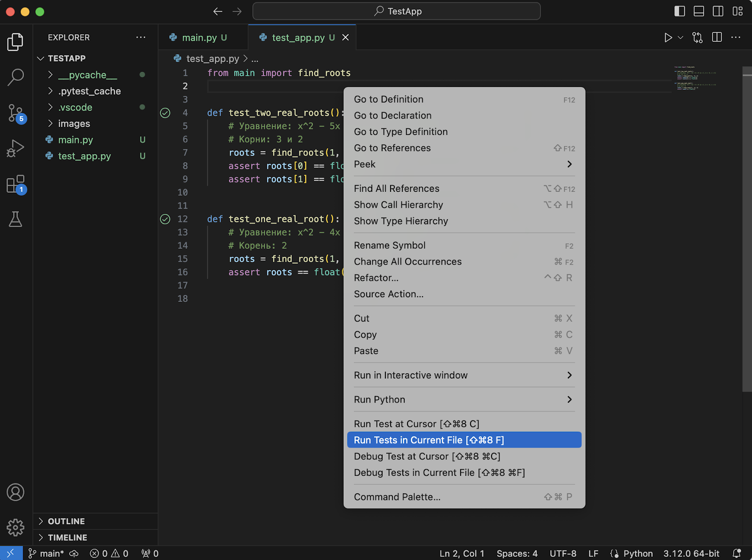Go back with the left arrow
The image size is (752, 560).
[218, 11]
